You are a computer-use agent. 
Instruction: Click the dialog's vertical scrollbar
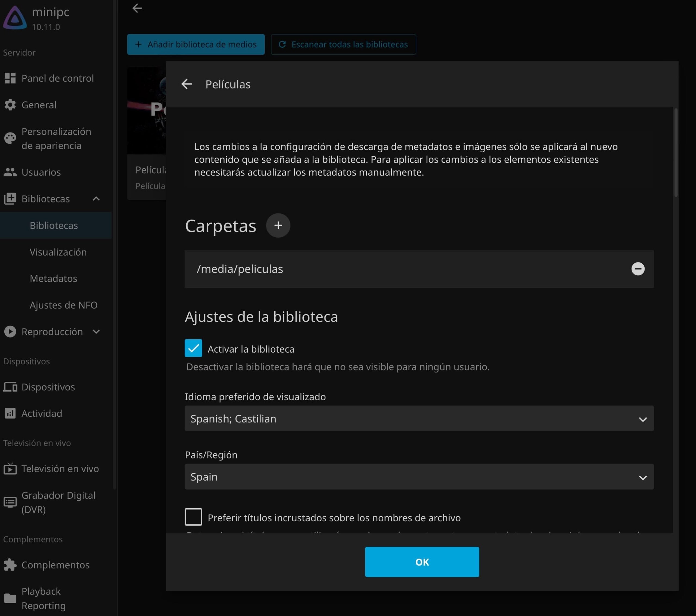676,152
